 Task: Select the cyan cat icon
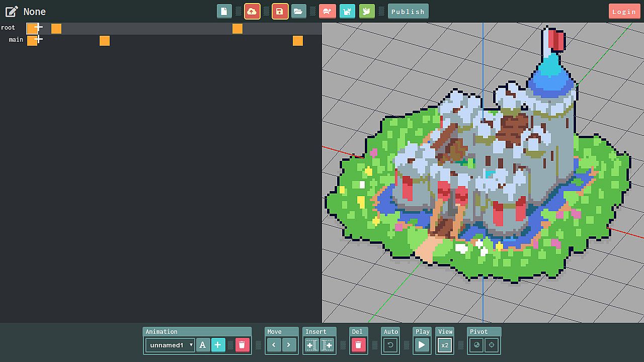(x=347, y=12)
